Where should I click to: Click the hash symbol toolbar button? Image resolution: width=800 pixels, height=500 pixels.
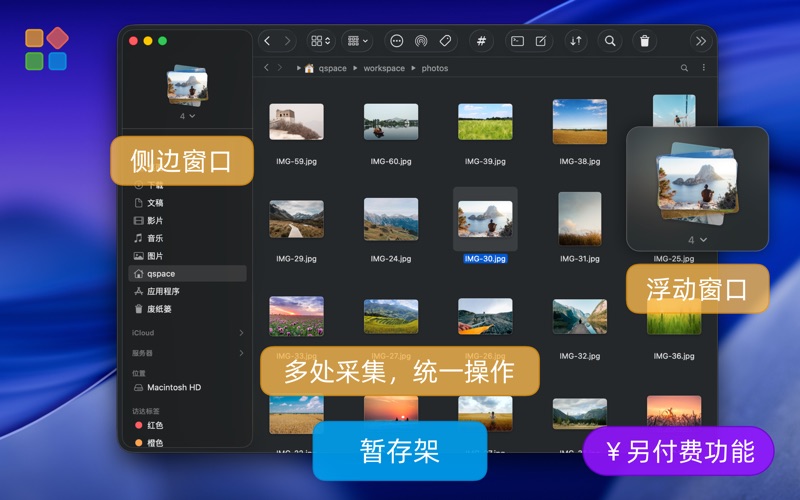481,41
